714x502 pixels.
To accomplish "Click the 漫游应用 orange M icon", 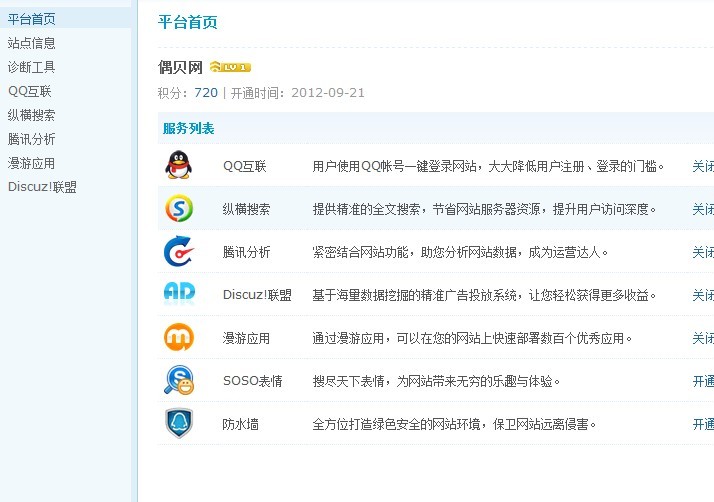I will tap(178, 337).
